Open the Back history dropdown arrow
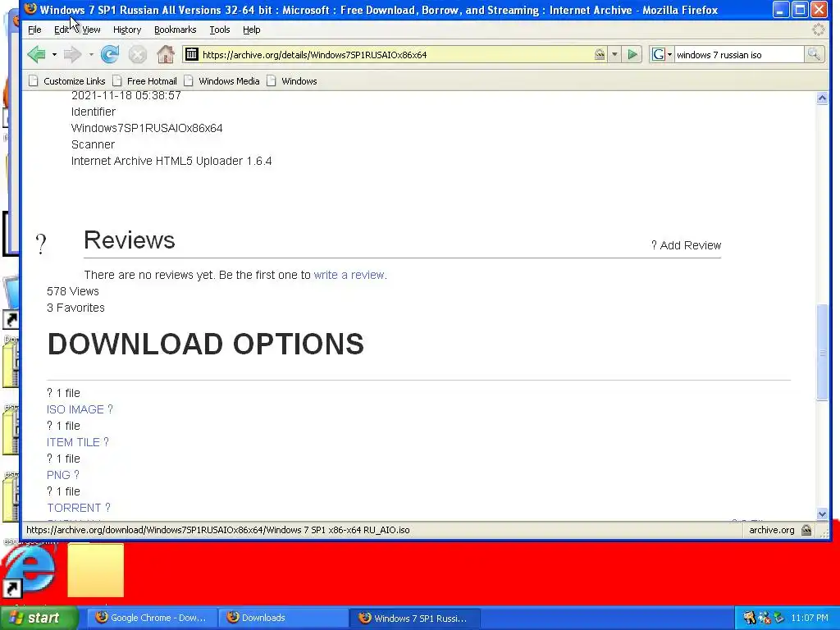 54,55
